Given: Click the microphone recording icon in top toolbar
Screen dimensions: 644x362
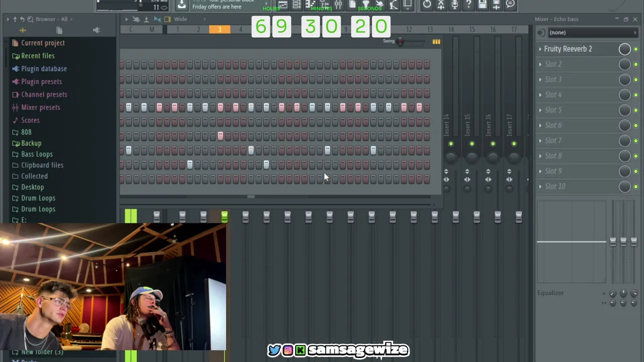Looking at the screenshot, I should 455,5.
